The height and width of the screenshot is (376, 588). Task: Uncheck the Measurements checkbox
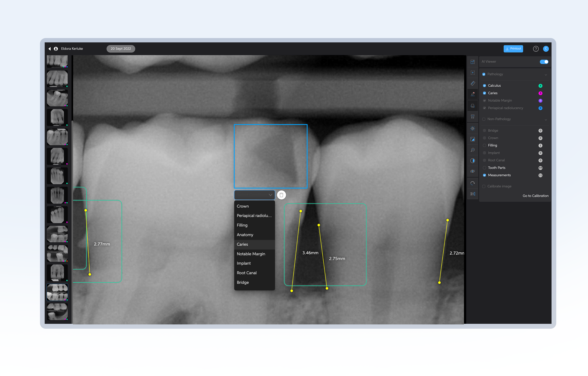click(x=485, y=175)
